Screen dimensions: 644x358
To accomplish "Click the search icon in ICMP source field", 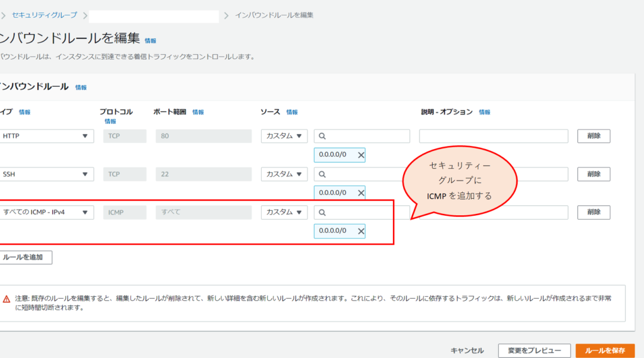I will click(x=322, y=213).
